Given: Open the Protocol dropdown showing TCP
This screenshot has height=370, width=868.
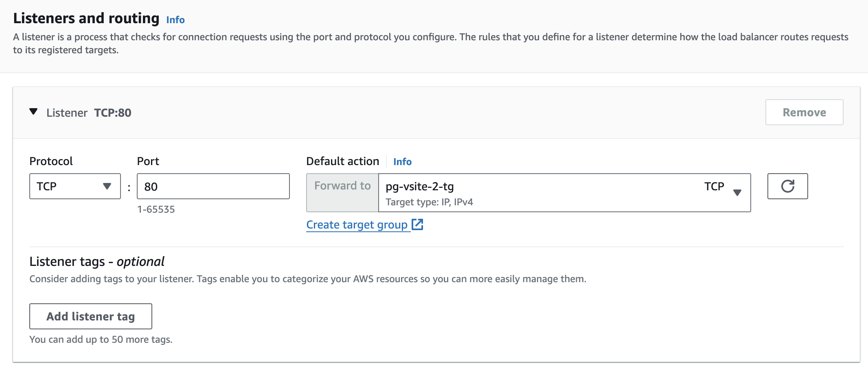Looking at the screenshot, I should [75, 186].
